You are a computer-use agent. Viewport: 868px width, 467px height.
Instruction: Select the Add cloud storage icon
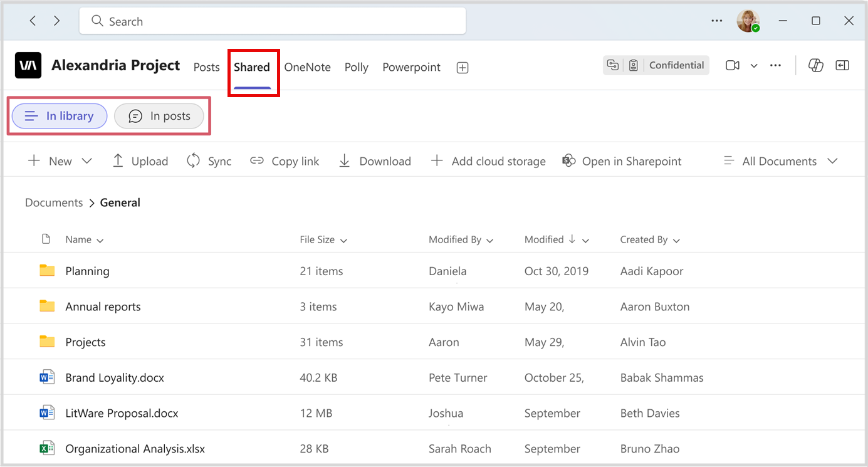click(x=436, y=160)
